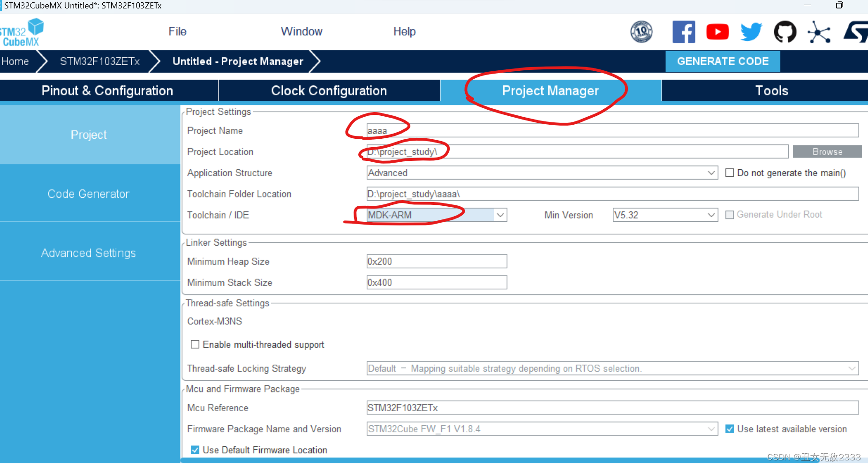The image size is (868, 466).
Task: Click the Thread-safe Locking Strategy label
Action: 247,368
